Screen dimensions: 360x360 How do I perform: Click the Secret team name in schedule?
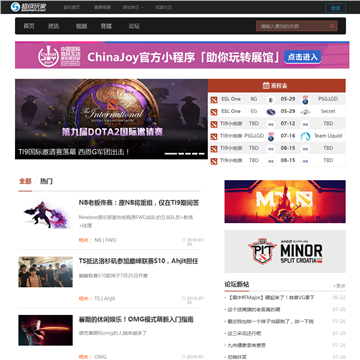coord(328,111)
